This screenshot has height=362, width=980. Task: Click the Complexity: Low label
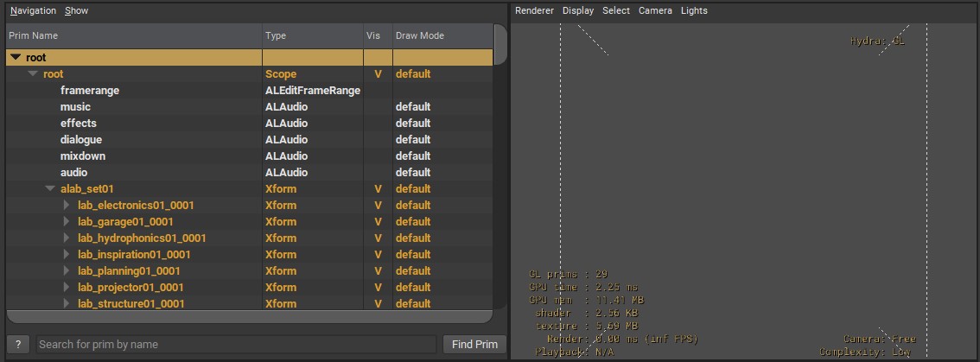865,352
